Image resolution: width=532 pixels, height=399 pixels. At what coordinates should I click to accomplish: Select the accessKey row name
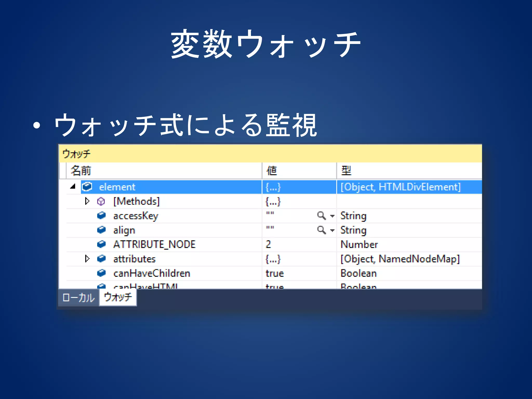[x=136, y=216]
